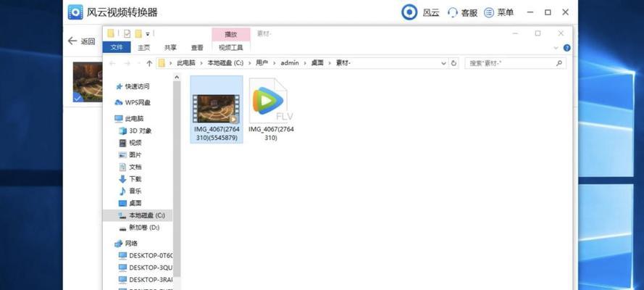Image resolution: width=644 pixels, height=290 pixels.
Task: Click the properties checkmark icon in quick access toolbar
Action: [127, 33]
